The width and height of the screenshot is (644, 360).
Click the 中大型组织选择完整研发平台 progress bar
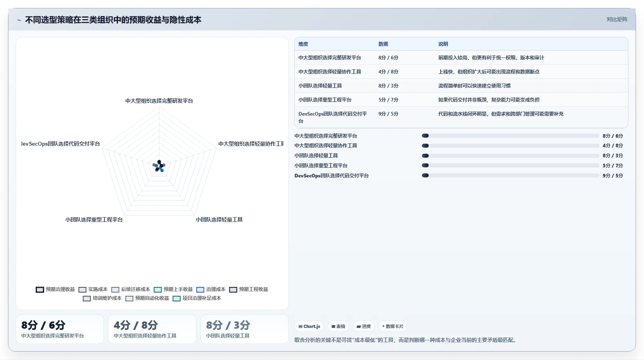tap(510, 136)
